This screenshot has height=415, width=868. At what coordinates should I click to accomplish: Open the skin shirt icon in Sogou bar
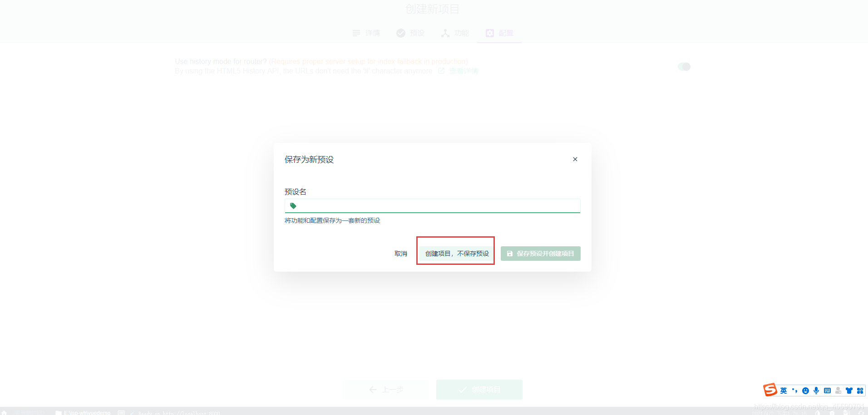pyautogui.click(x=849, y=391)
